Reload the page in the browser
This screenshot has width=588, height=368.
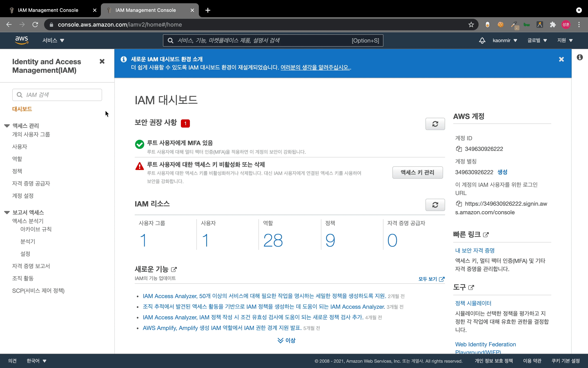pyautogui.click(x=35, y=25)
